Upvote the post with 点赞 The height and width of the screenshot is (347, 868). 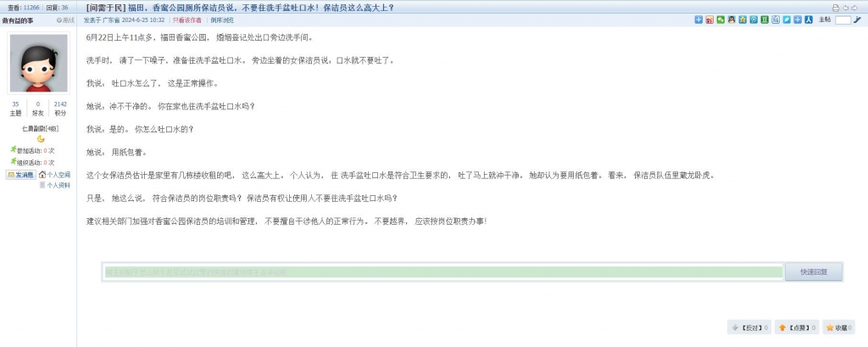coord(796,327)
